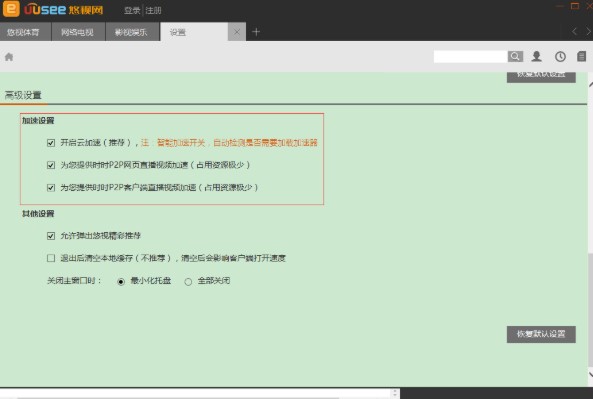Select the 设置 tab
This screenshot has width=593, height=399.
pos(194,32)
